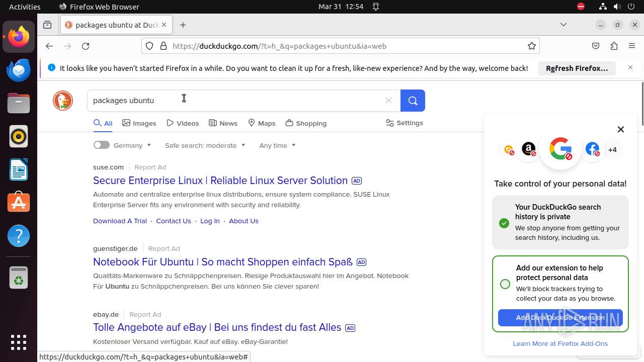Open Secure Enterprise Linux result
The height and width of the screenshot is (362, 644).
pos(220,180)
